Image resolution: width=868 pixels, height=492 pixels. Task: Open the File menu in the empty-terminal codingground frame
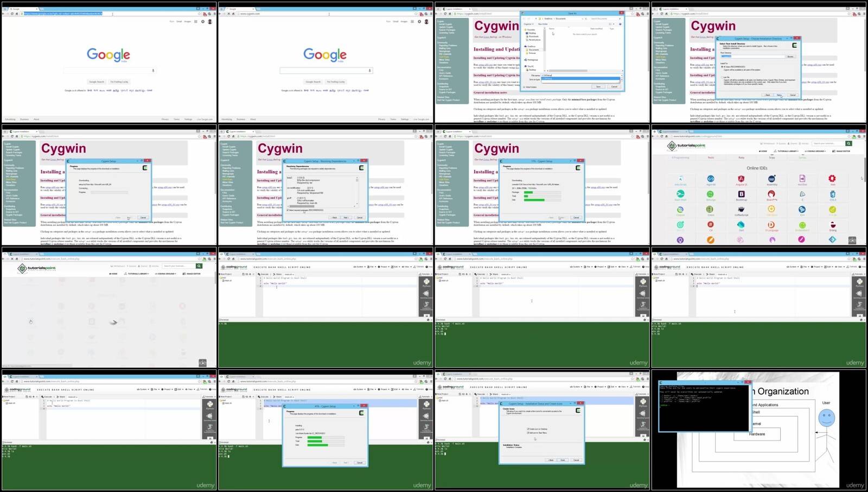click(x=371, y=267)
